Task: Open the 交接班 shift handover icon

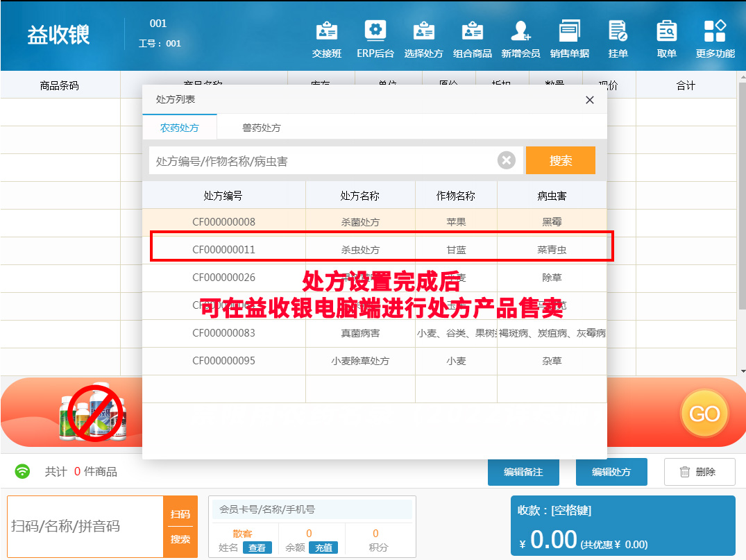Action: tap(327, 38)
